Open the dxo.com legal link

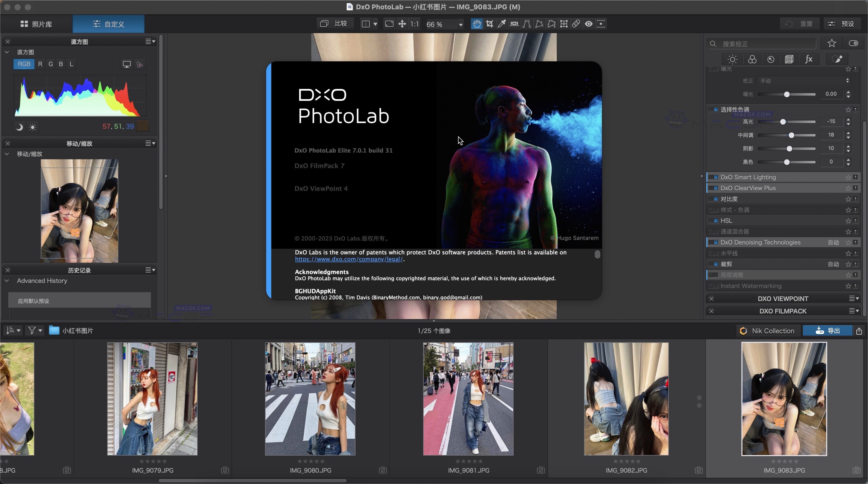(x=348, y=259)
